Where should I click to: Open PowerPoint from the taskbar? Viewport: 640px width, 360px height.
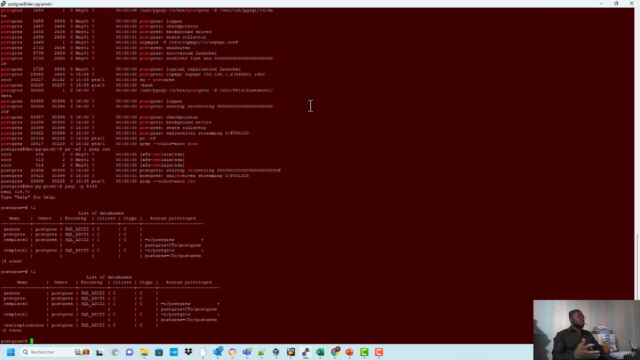click(349, 352)
